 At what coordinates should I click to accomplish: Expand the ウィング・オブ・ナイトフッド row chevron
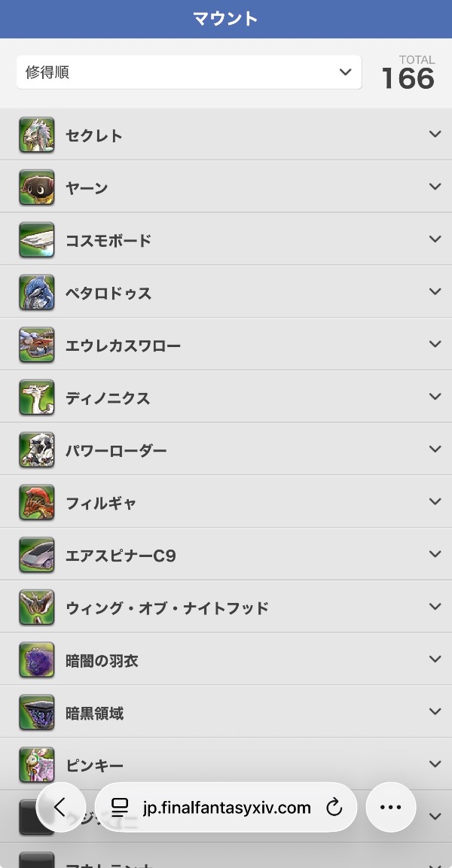point(435,607)
